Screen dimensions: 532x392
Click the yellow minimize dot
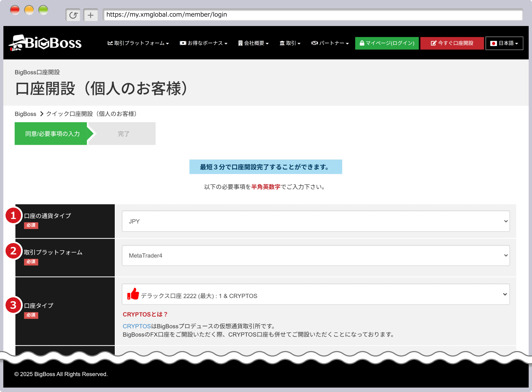click(29, 10)
